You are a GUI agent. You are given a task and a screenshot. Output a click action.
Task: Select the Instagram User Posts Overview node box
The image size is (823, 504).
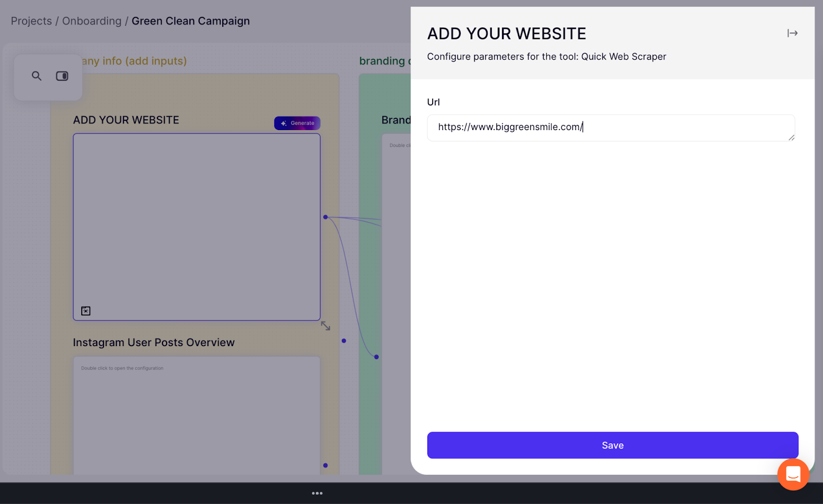coord(196,417)
